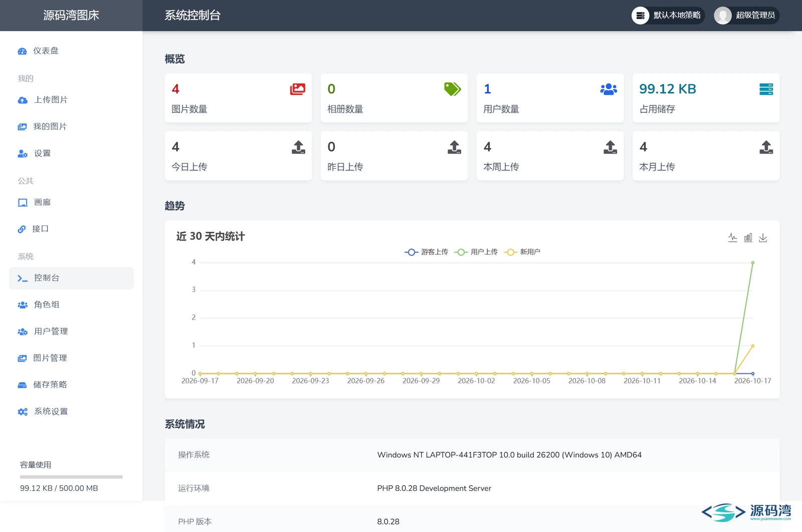Click the users-gear icon beside 用户管理

[x=23, y=332]
